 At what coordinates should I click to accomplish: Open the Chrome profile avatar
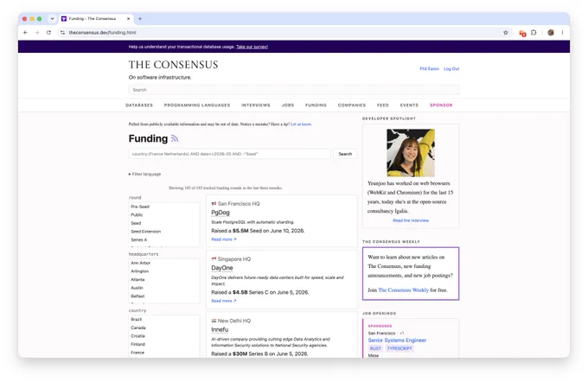click(x=551, y=33)
